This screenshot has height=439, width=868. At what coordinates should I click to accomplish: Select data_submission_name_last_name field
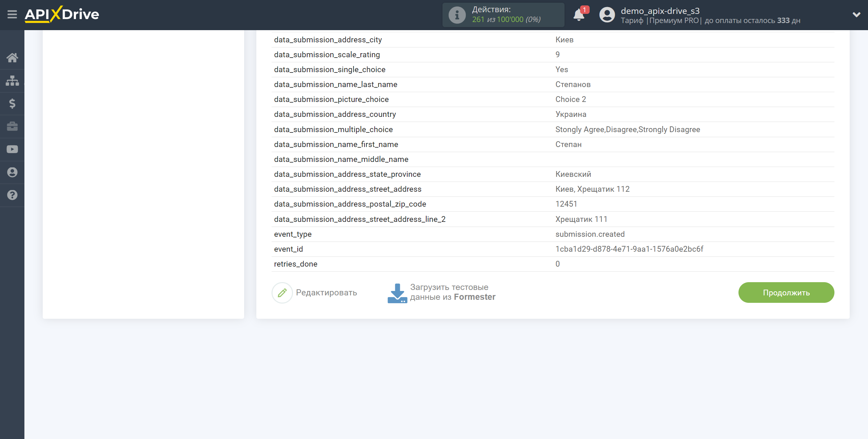(x=336, y=85)
